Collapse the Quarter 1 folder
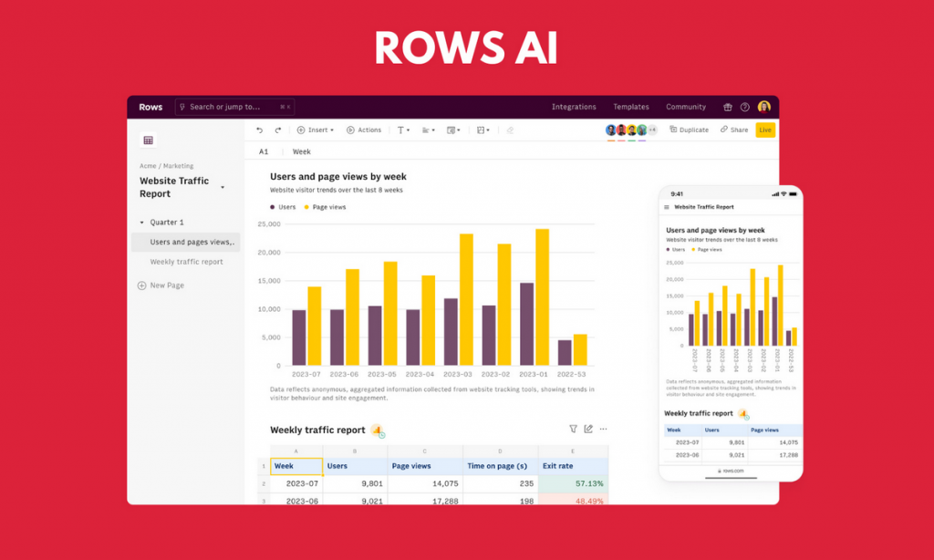Image resolution: width=934 pixels, height=560 pixels. [141, 223]
